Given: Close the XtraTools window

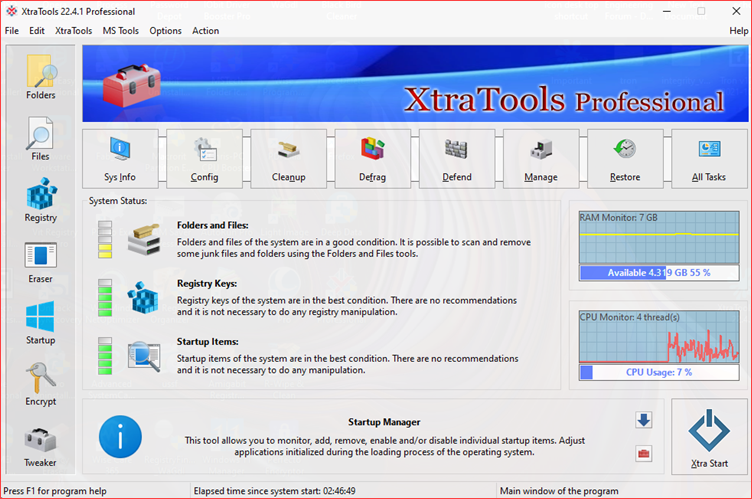Looking at the screenshot, I should click(x=736, y=11).
